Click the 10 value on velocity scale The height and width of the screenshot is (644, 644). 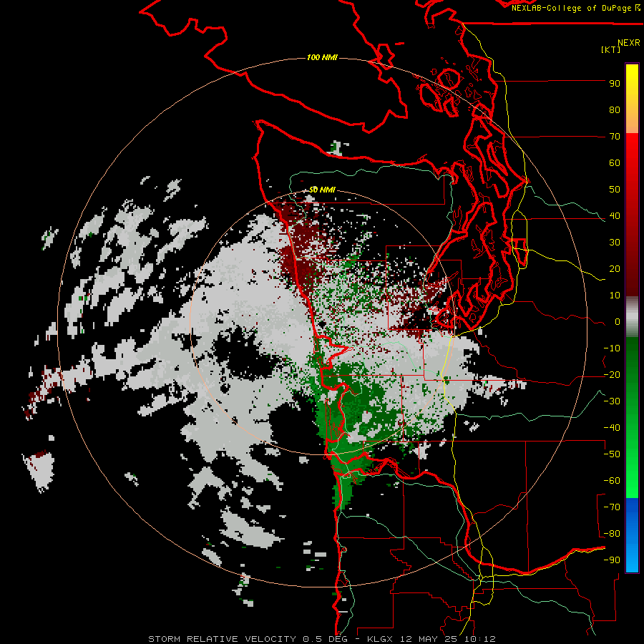click(615, 296)
